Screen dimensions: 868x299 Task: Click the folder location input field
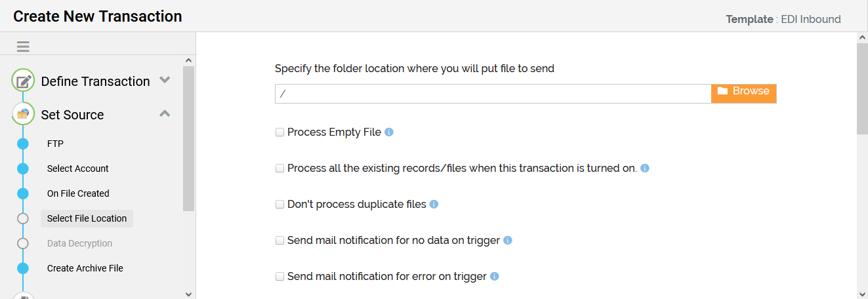492,94
